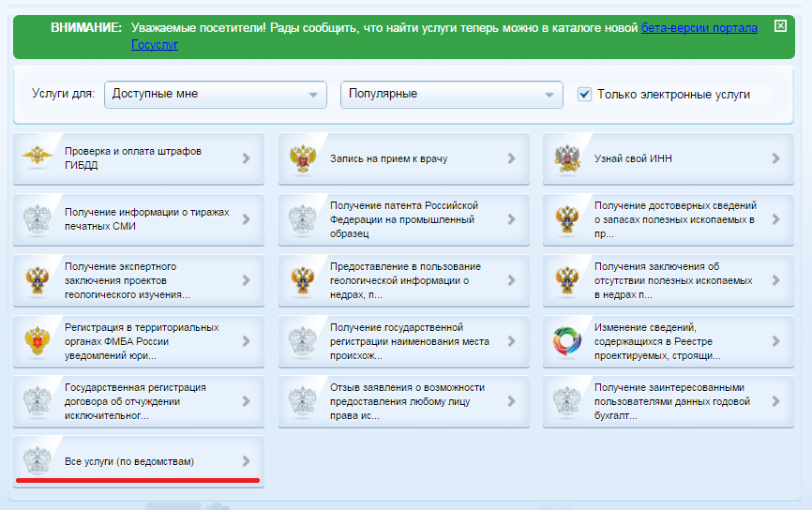This screenshot has width=812, height=510.
Task: Click the emblem icon beside doctor appointment service
Action: (304, 158)
